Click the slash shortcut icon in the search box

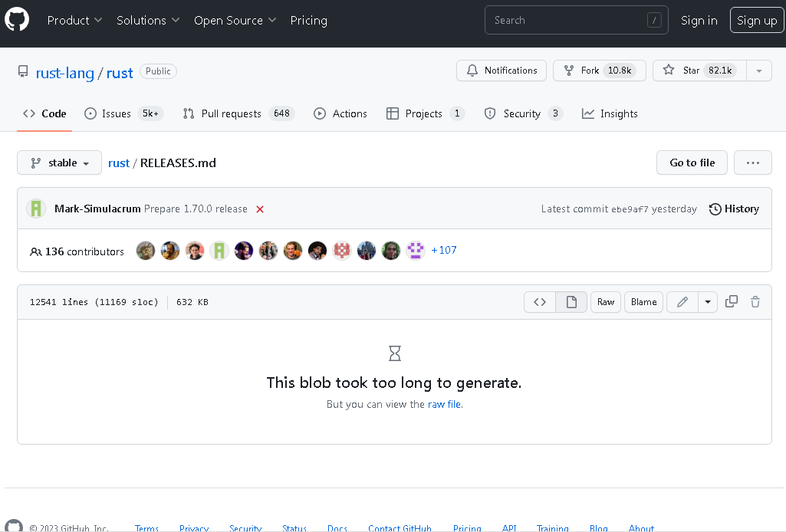[x=654, y=21]
